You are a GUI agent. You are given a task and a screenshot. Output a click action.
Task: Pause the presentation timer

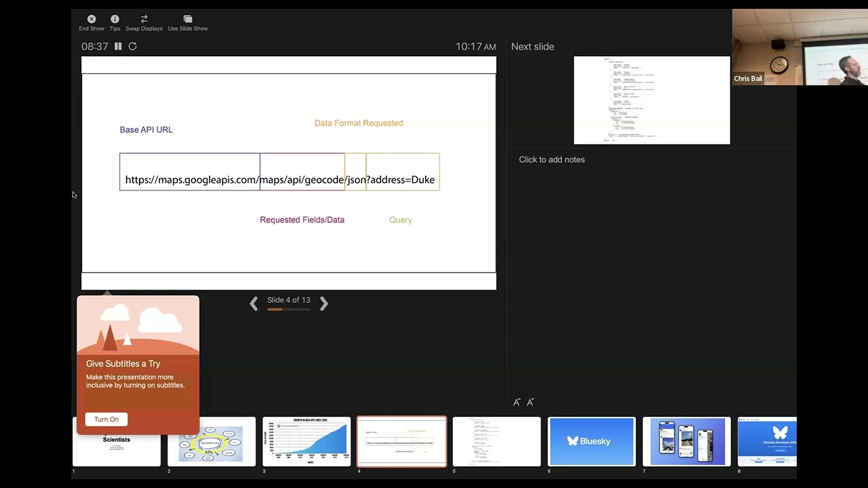point(118,46)
